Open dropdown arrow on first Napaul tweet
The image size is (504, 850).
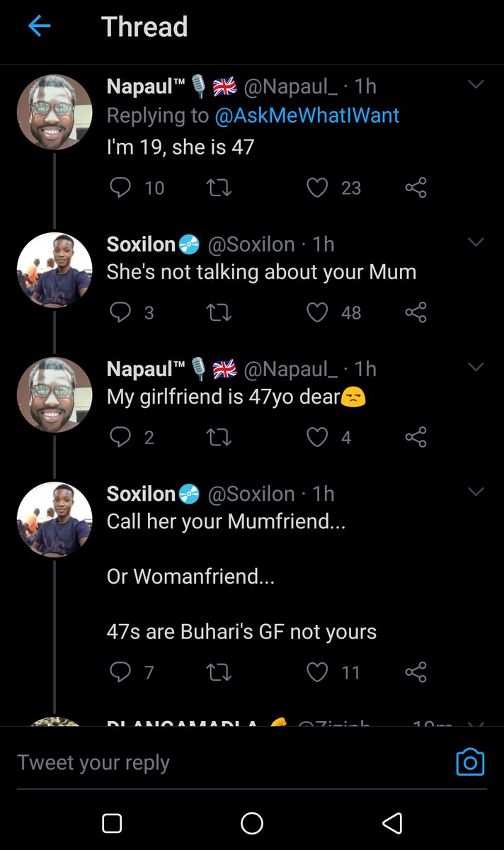pyautogui.click(x=476, y=85)
